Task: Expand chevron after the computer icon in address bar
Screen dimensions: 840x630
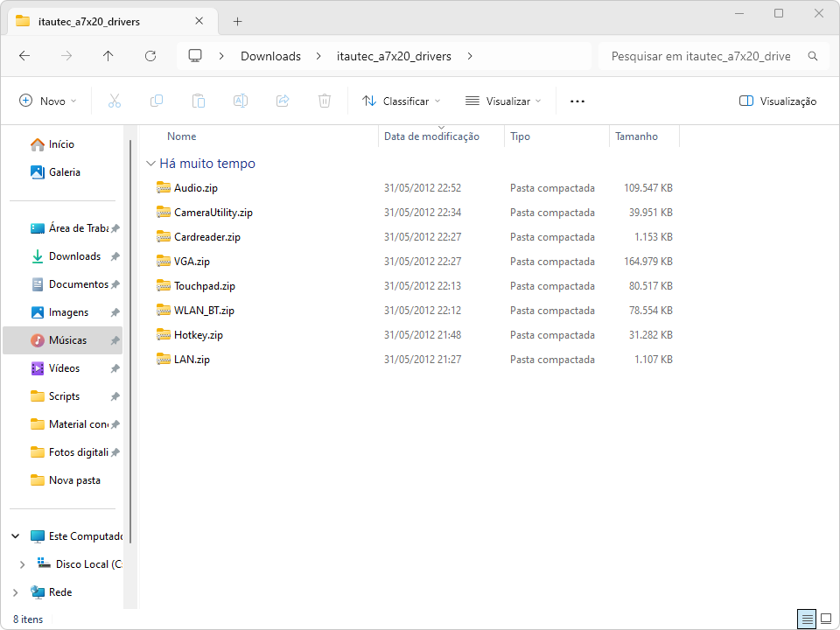Action: click(221, 56)
